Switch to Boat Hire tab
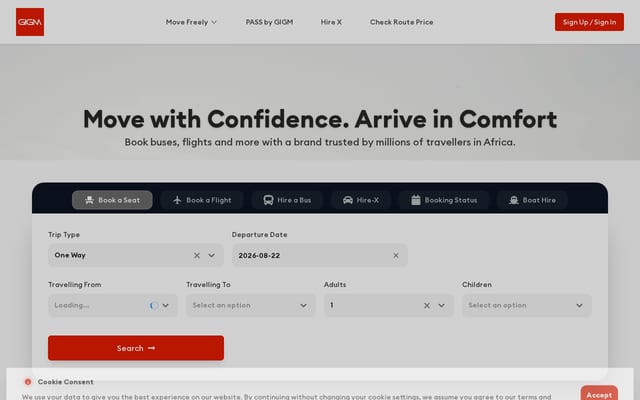Viewport: 640px width, 400px height. click(x=532, y=200)
